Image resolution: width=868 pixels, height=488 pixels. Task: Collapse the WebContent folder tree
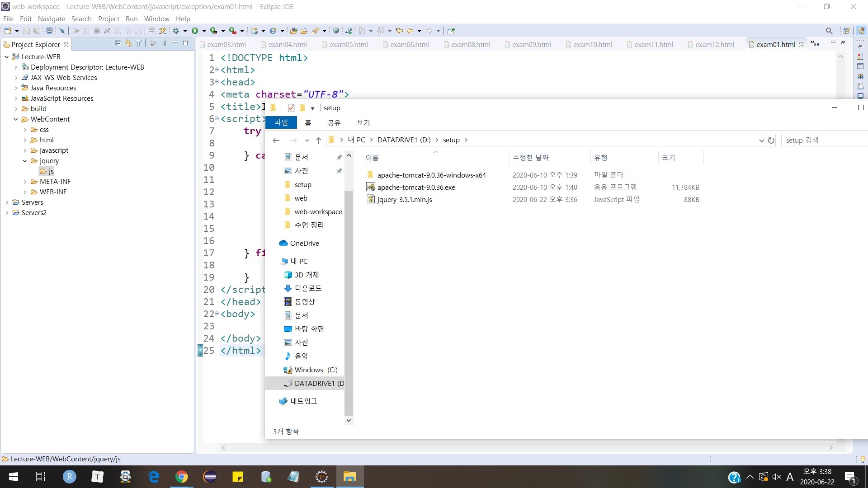16,119
